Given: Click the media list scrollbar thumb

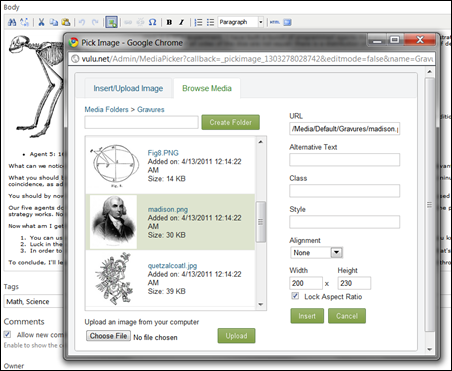Looking at the screenshot, I should pos(261,222).
